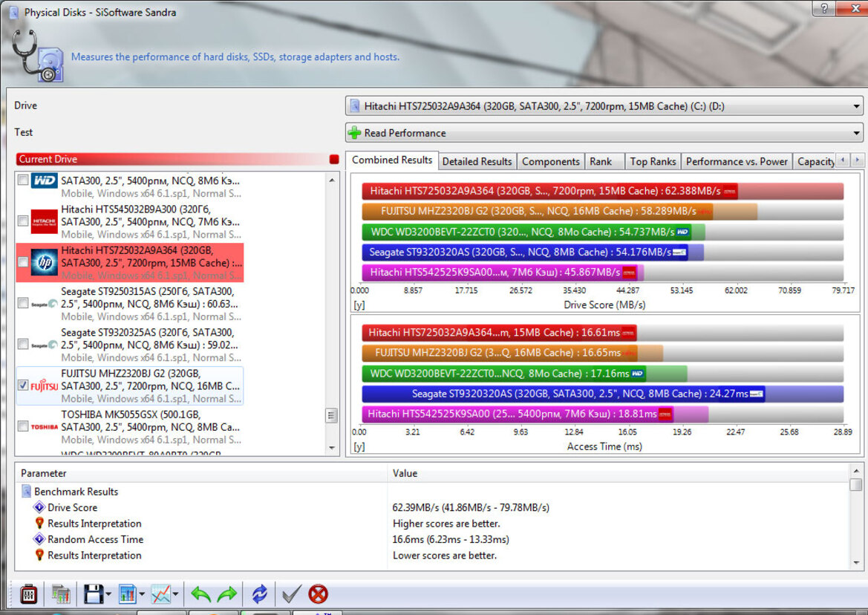Viewport: 868px width, 615px height.
Task: Open the Top Ranks tab
Action: coord(653,162)
